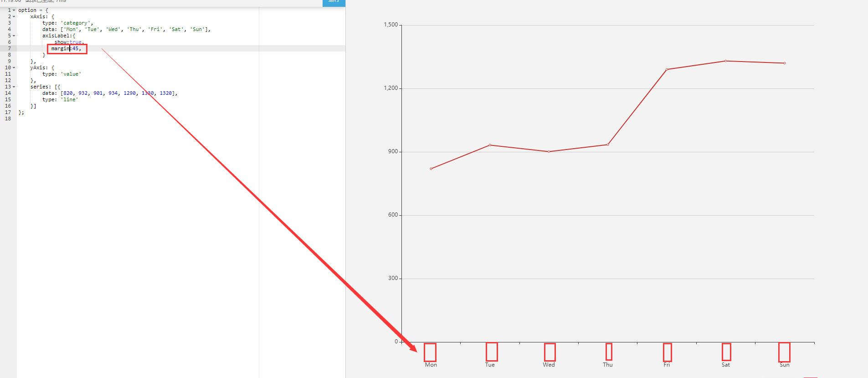Click line number 7 in gutter

[9, 48]
